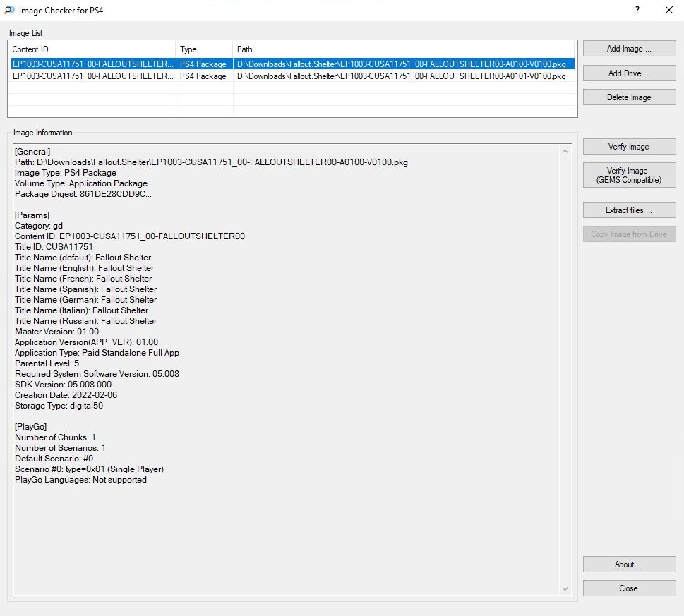Click the PlayGo Languages: Not supported line

click(80, 480)
